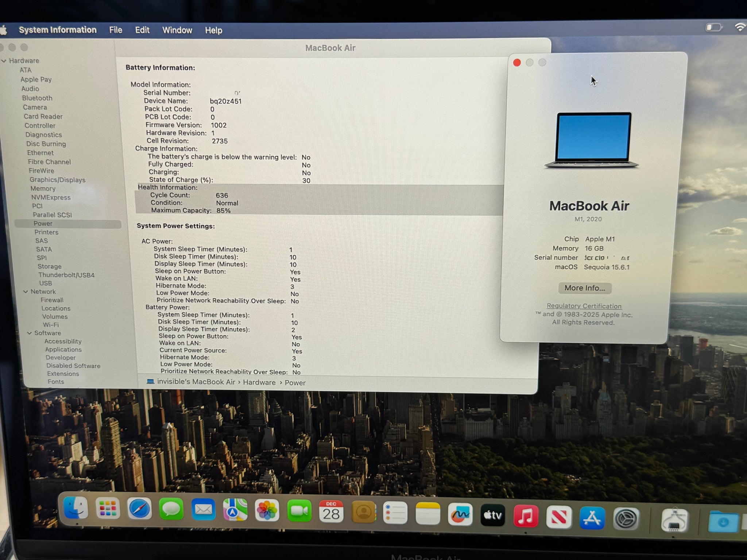The height and width of the screenshot is (560, 747).
Task: Open the Photos app icon
Action: coord(267,510)
